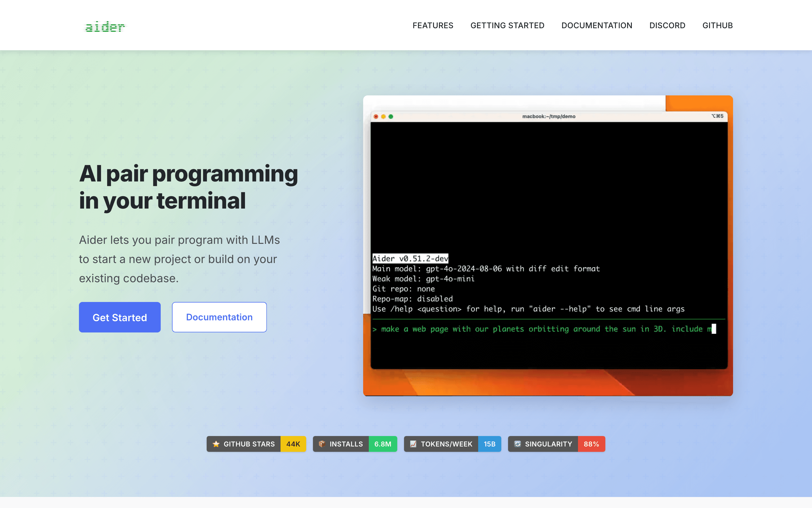The height and width of the screenshot is (508, 812).
Task: Click the yellow minimize dot in terminal demo
Action: coord(383,117)
